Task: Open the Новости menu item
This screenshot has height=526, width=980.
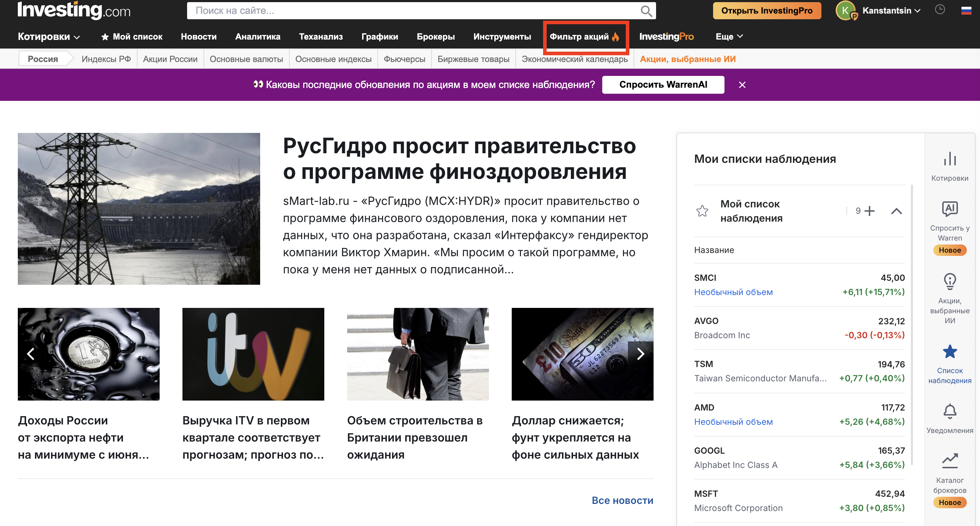Action: coord(198,36)
